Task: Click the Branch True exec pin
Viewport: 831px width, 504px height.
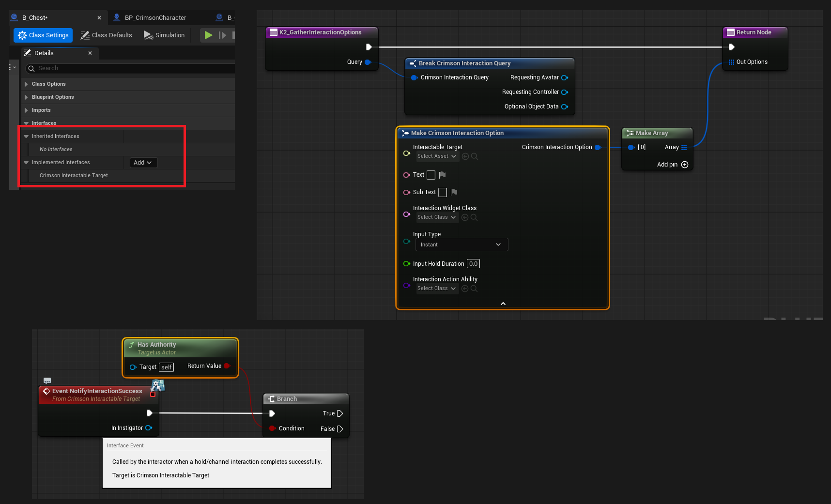Action: 340,413
